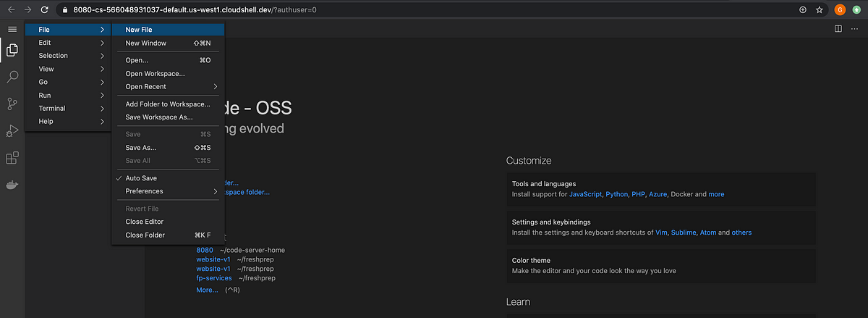Screen dimensions: 868x318
Task: Open the Go menu
Action: (69, 82)
